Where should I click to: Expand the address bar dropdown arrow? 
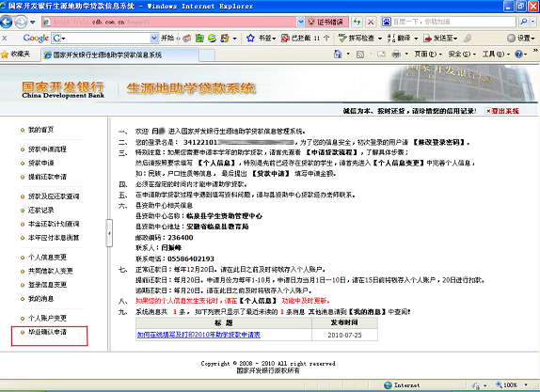[x=301, y=22]
